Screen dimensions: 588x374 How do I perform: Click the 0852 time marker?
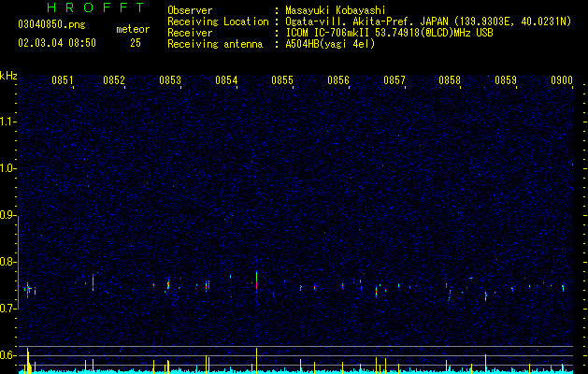(x=114, y=80)
